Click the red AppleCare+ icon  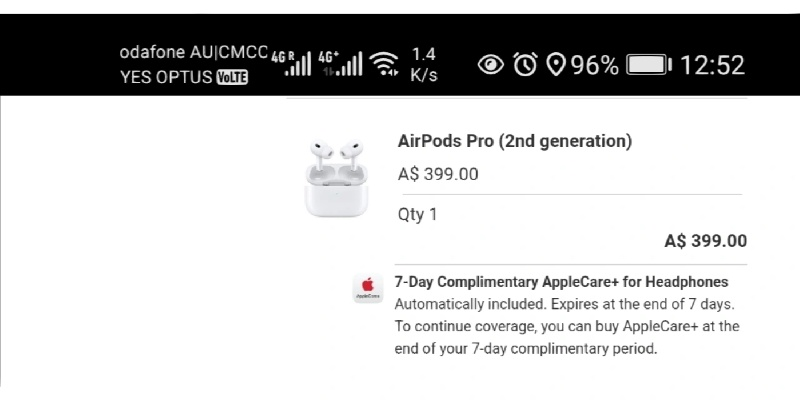click(368, 289)
